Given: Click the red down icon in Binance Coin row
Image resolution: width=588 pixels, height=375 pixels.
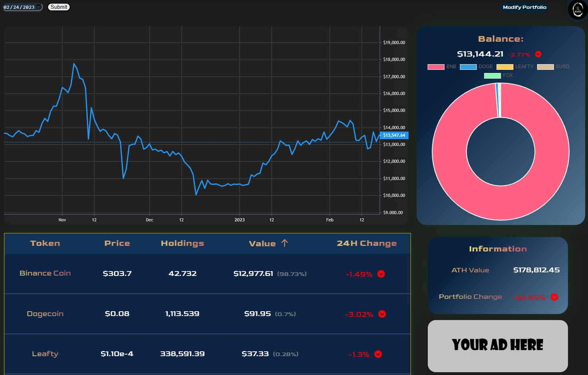Looking at the screenshot, I should (x=381, y=274).
